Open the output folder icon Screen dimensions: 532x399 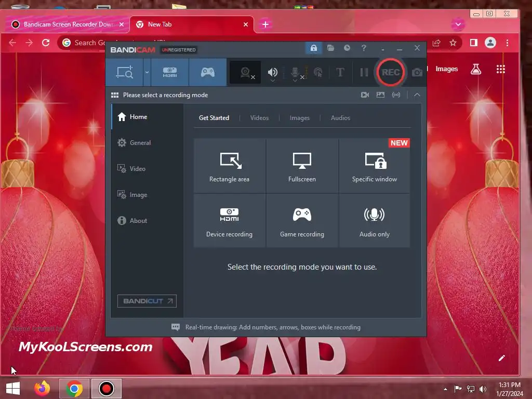pos(330,48)
